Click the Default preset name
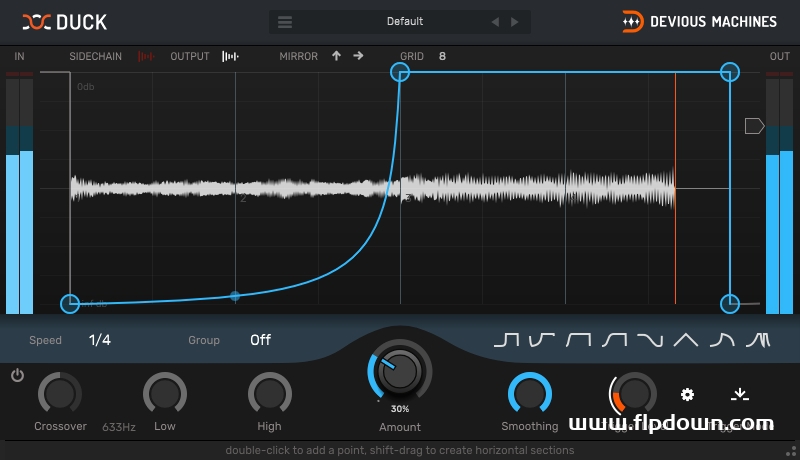The image size is (800, 460). click(x=404, y=22)
